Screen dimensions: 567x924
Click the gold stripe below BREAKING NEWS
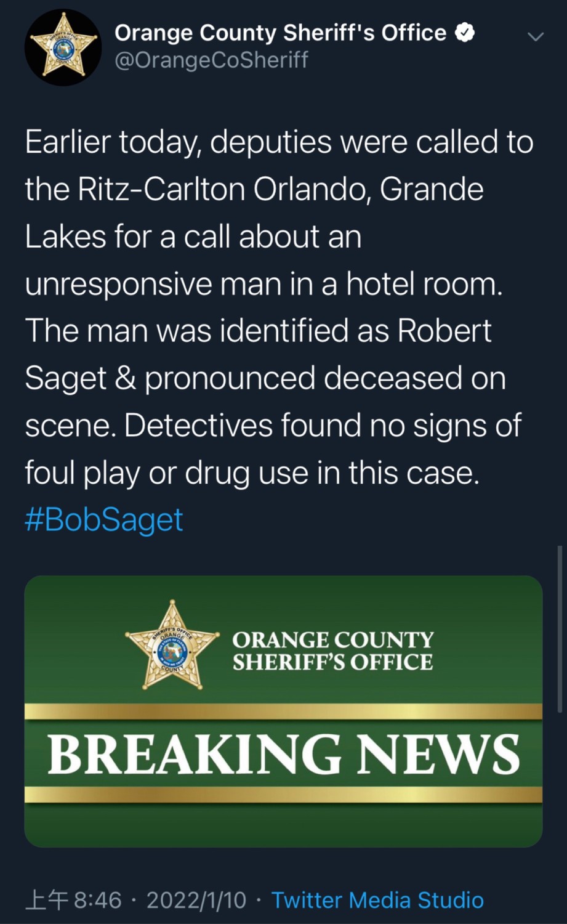click(x=283, y=795)
